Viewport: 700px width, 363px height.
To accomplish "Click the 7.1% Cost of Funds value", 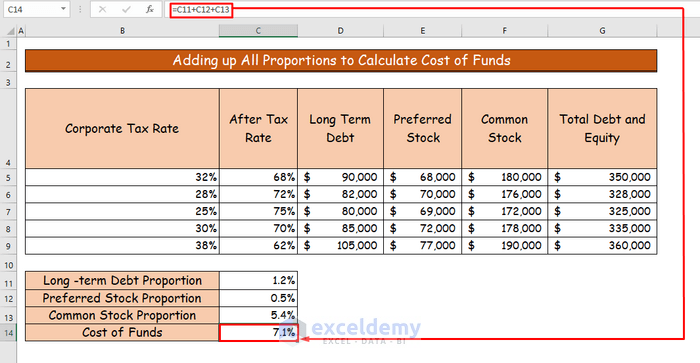I will [x=258, y=333].
